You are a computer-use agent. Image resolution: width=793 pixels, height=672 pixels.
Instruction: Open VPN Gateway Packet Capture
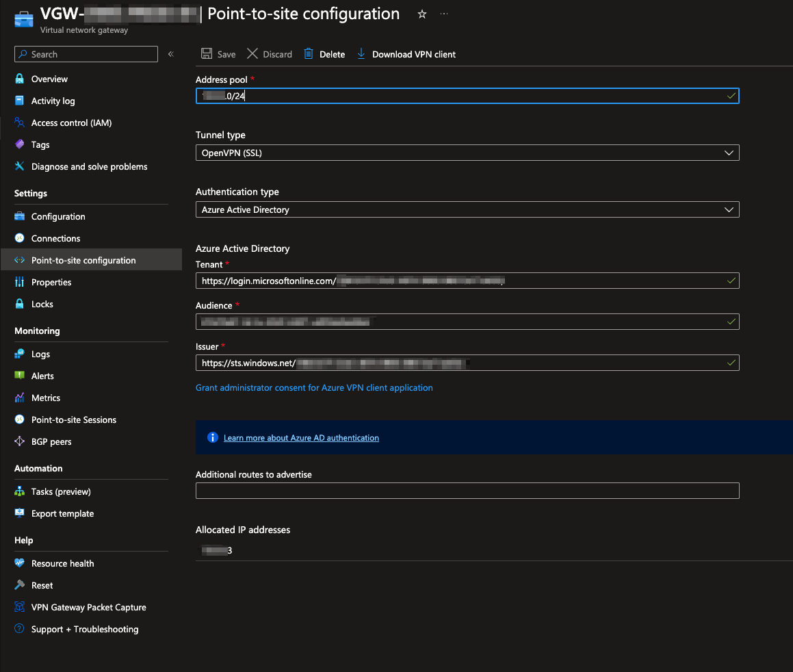tap(88, 607)
